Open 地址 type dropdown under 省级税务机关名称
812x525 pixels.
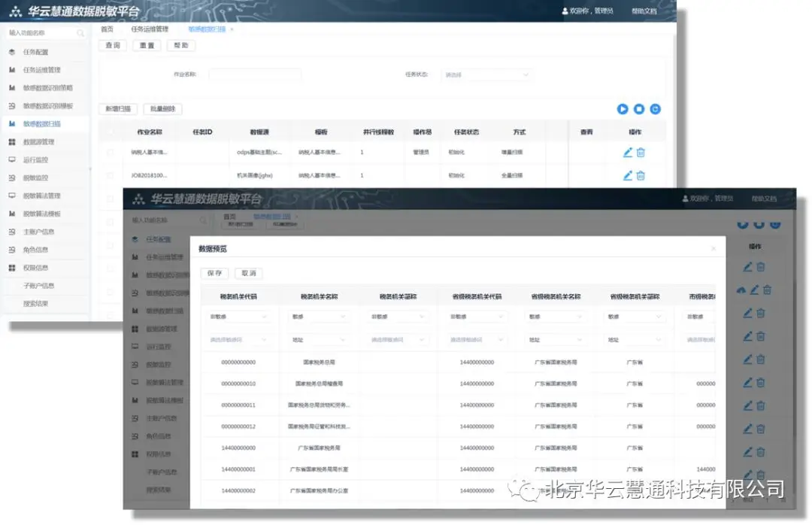point(555,339)
